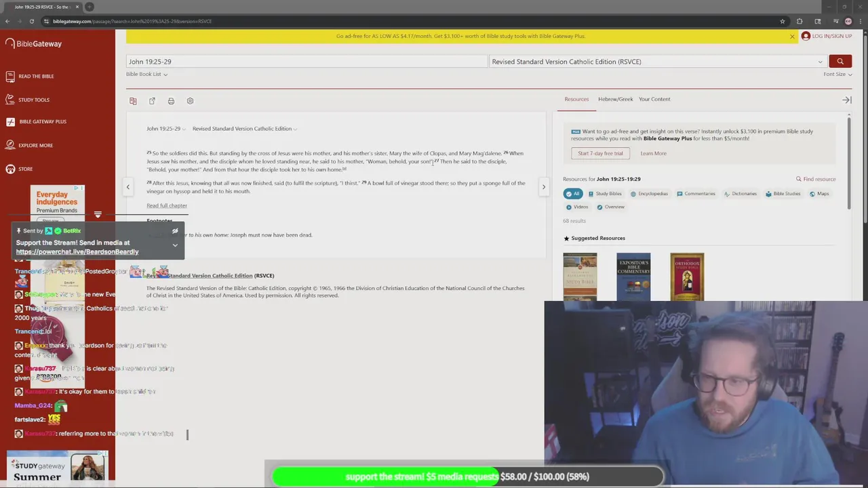Filter resources by Commentaries
This screenshot has height=488, width=868.
tap(696, 194)
